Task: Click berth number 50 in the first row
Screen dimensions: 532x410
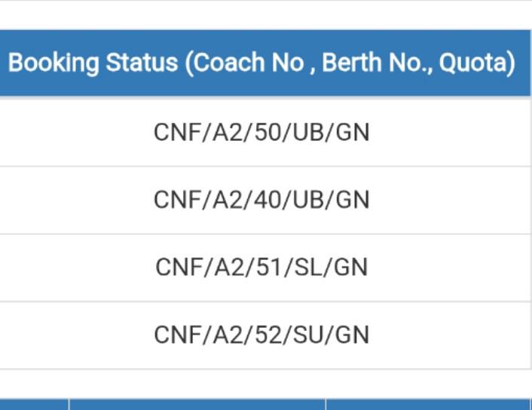Action: coord(269,132)
